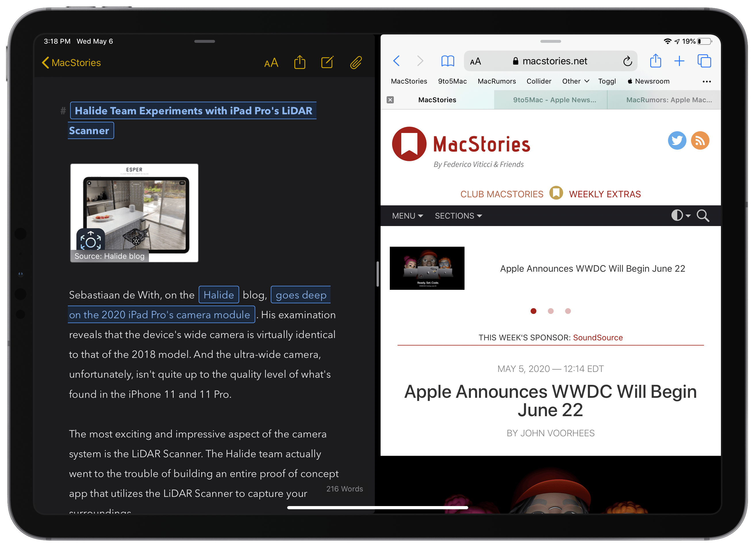Grab the split view divider handle
Screen dimensions: 756x548
(x=378, y=274)
